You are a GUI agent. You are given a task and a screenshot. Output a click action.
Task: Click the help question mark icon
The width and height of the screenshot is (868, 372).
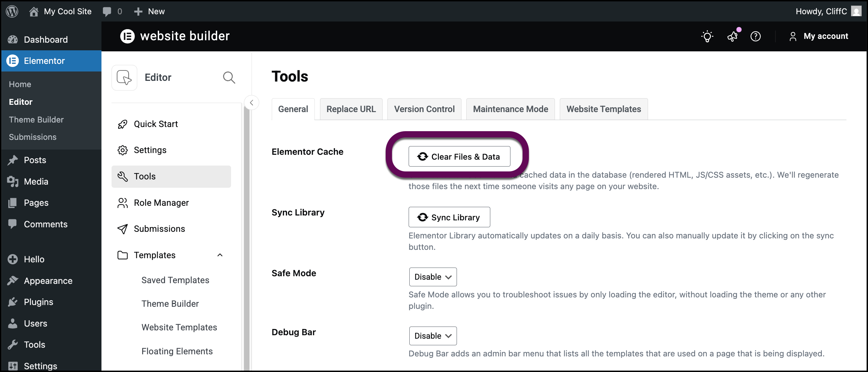point(756,36)
